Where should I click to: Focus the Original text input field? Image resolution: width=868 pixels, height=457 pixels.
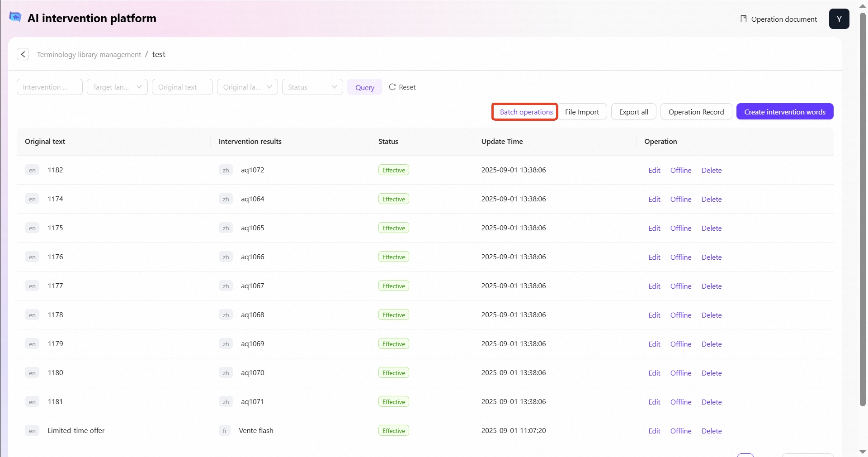[x=182, y=87]
